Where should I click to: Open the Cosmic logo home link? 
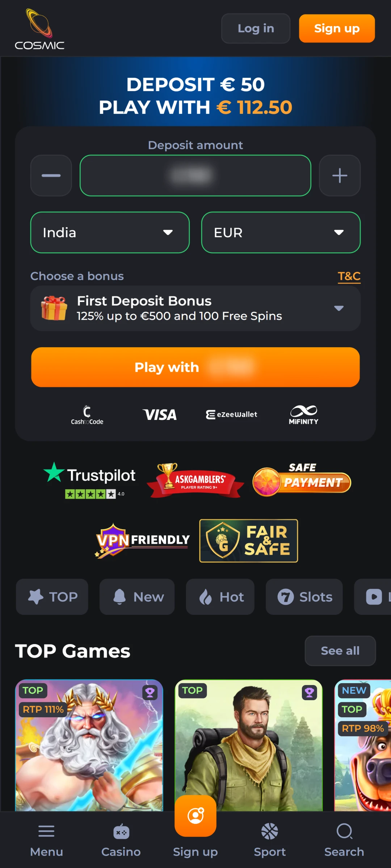click(x=39, y=29)
